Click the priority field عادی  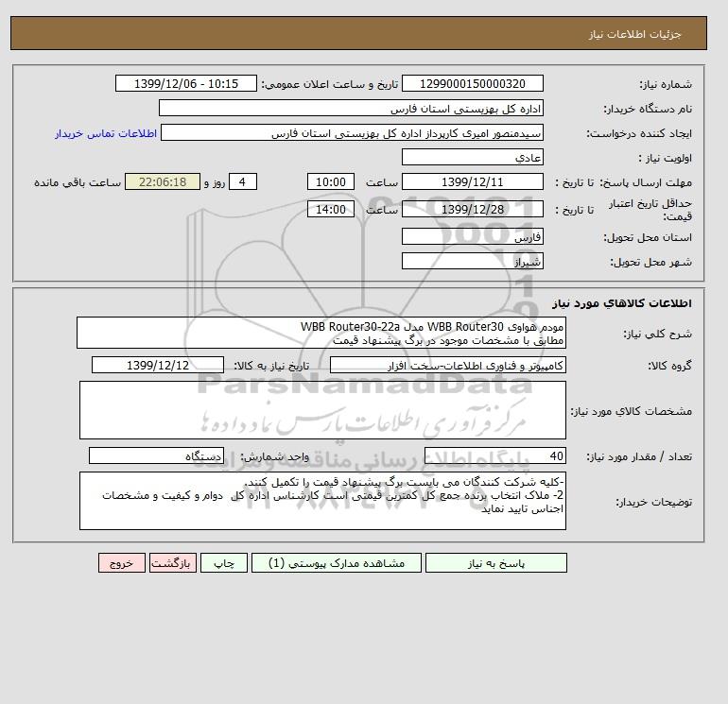pyautogui.click(x=472, y=157)
